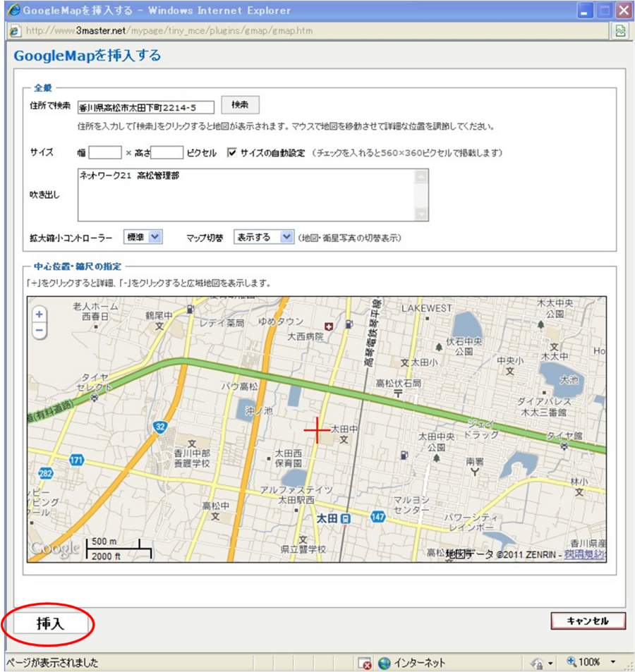Click the 高松伏石局 post office symbol
The height and width of the screenshot is (672, 635).
(x=398, y=393)
